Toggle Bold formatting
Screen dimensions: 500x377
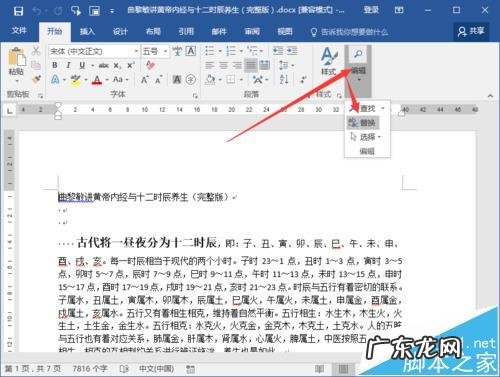(55, 65)
